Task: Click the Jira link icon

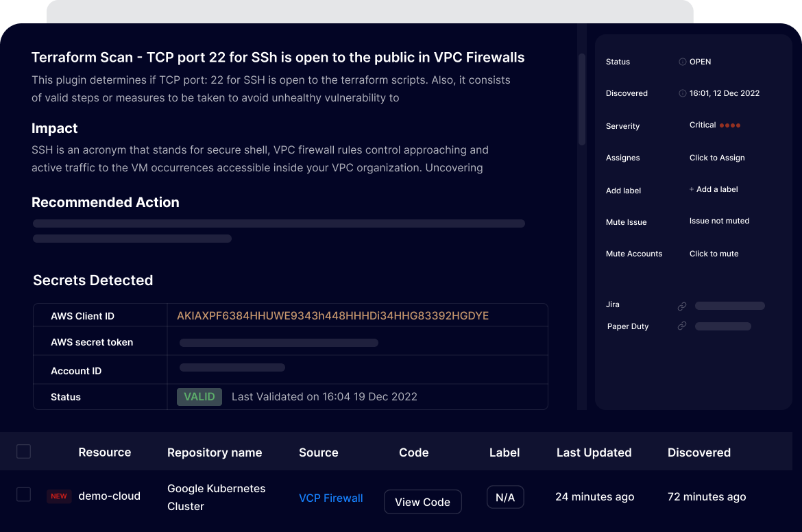Action: (x=682, y=306)
